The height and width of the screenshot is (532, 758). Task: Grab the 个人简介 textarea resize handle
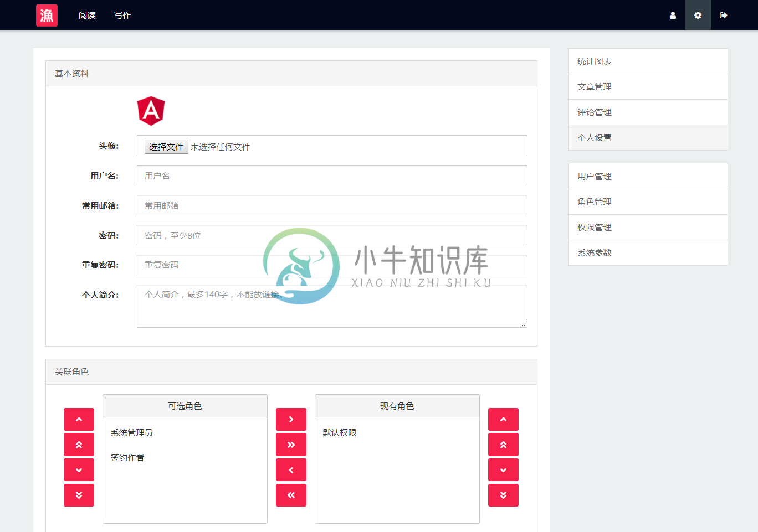pyautogui.click(x=524, y=324)
